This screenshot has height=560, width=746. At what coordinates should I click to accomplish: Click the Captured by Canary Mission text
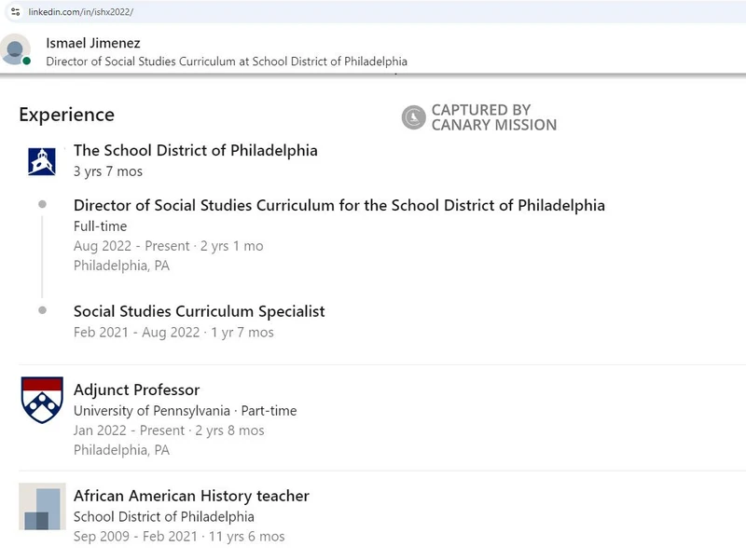(x=493, y=117)
